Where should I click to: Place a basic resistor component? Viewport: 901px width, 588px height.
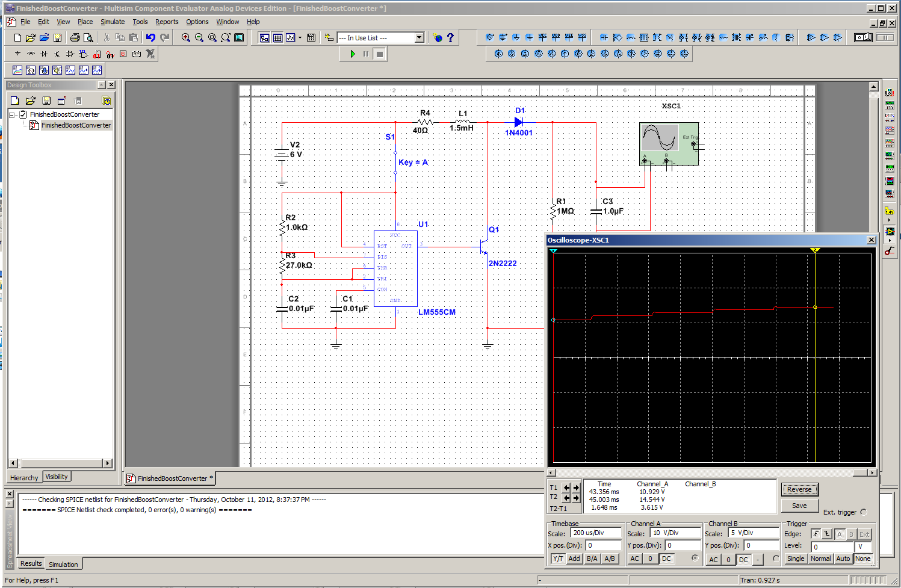click(x=31, y=54)
